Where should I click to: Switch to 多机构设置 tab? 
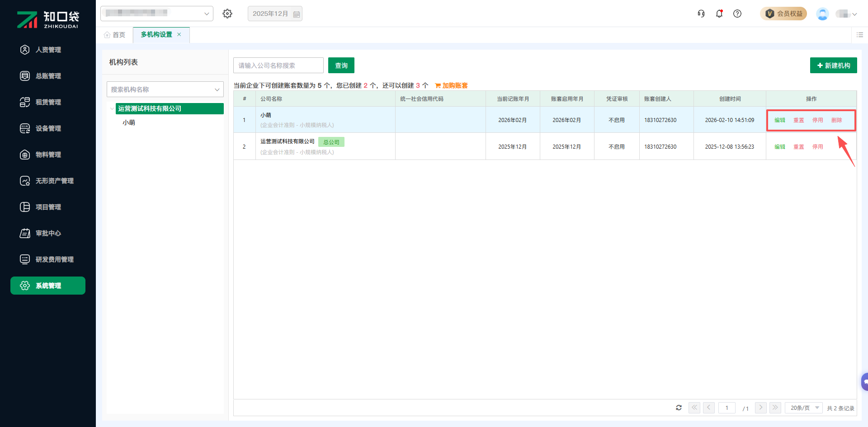[156, 35]
